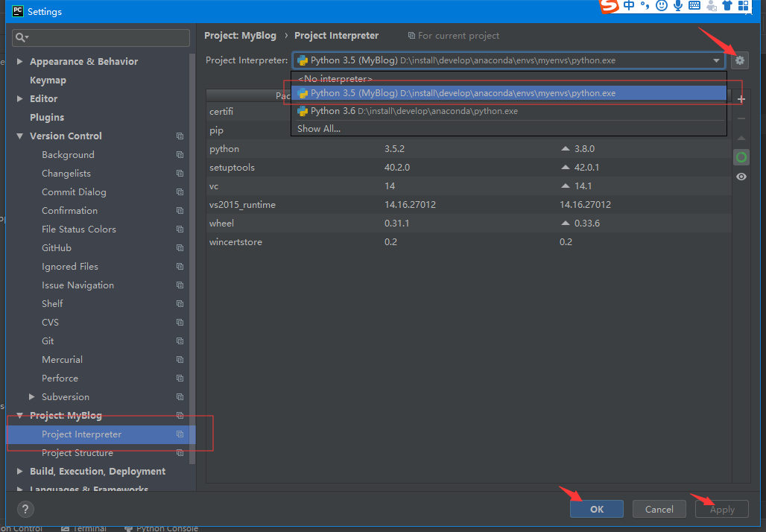This screenshot has width=766, height=532.
Task: Click the Sogou smiley emoji icon
Action: coord(662,6)
